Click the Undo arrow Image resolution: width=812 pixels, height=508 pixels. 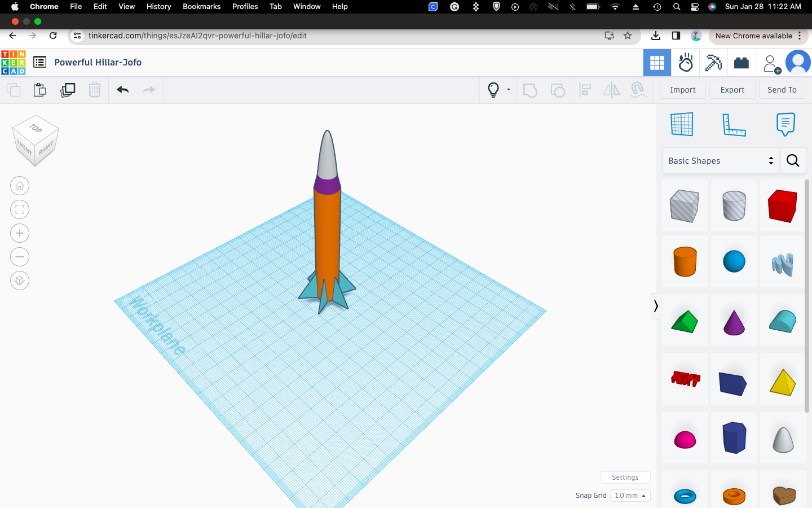(123, 90)
